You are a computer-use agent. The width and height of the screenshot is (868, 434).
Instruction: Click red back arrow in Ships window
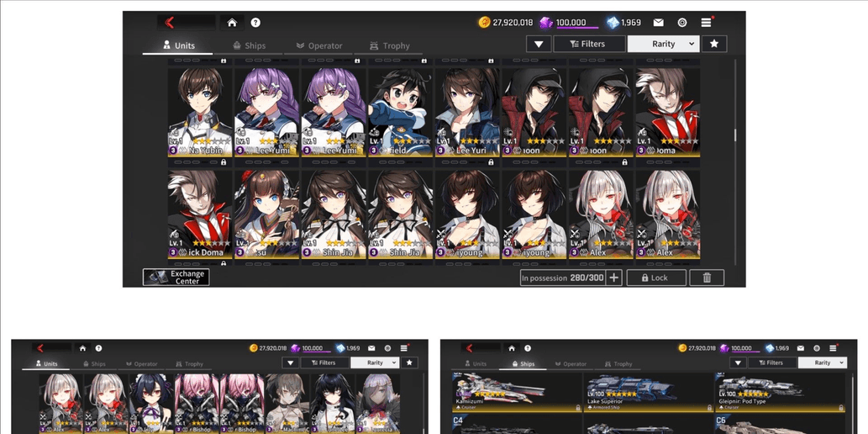pos(471,348)
